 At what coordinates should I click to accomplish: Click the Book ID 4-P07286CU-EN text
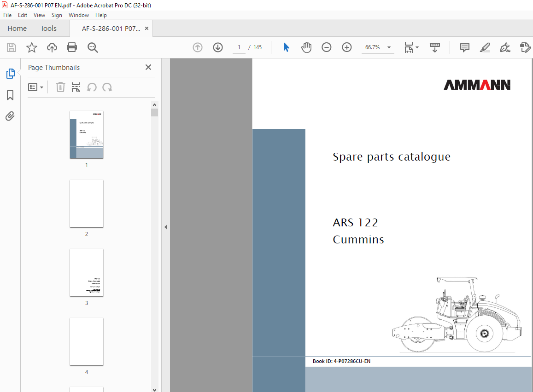342,361
